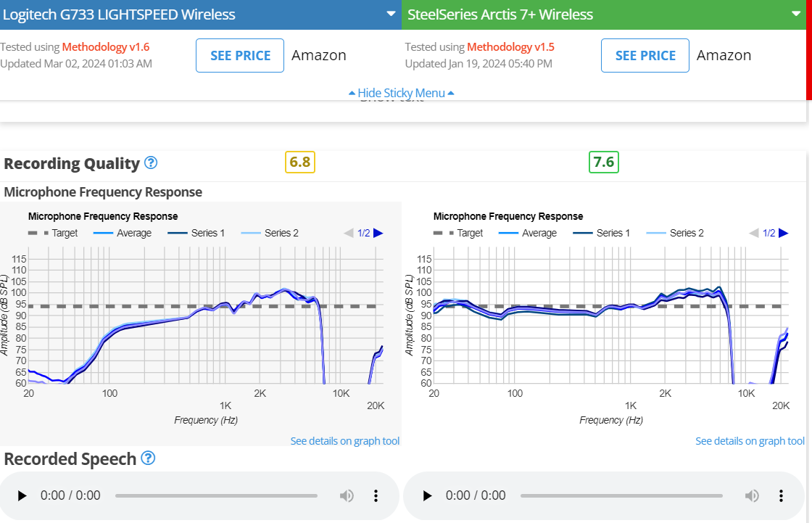Open Recording Quality help question icon

pyautogui.click(x=151, y=162)
